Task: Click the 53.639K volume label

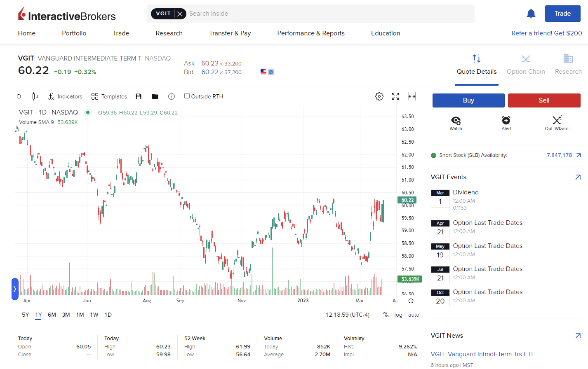Action: coord(410,279)
